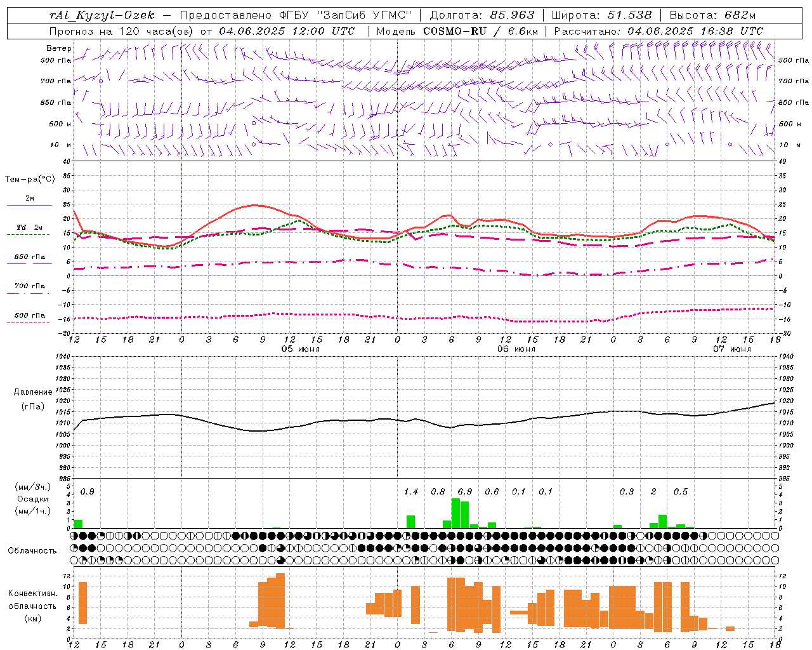Click left '10 м' wind level label
Viewport: 812px width, 650px height.
(x=61, y=145)
